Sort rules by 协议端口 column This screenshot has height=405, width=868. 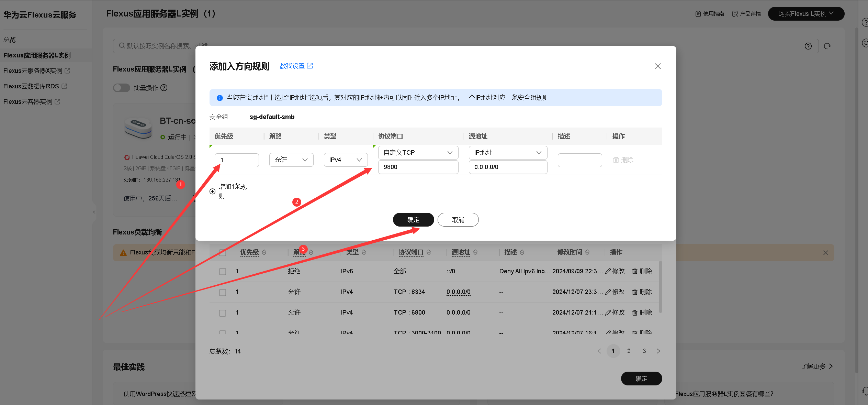point(429,252)
